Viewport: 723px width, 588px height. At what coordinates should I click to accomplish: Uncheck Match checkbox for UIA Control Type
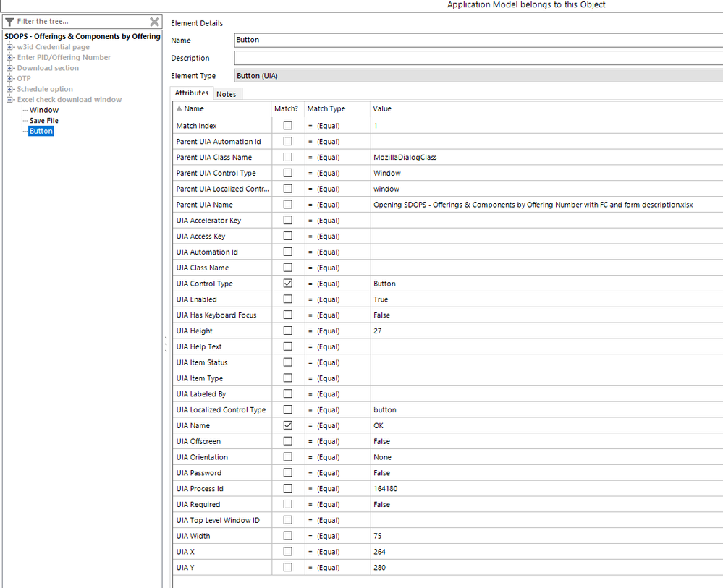(288, 284)
